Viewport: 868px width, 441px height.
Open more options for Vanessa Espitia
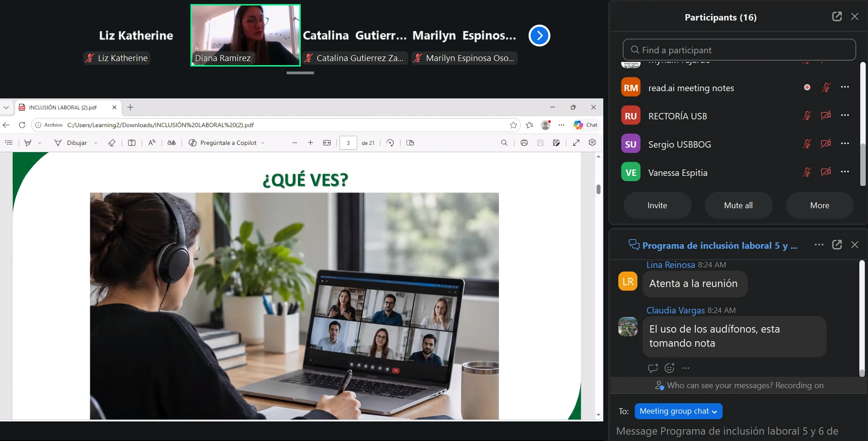coord(845,172)
